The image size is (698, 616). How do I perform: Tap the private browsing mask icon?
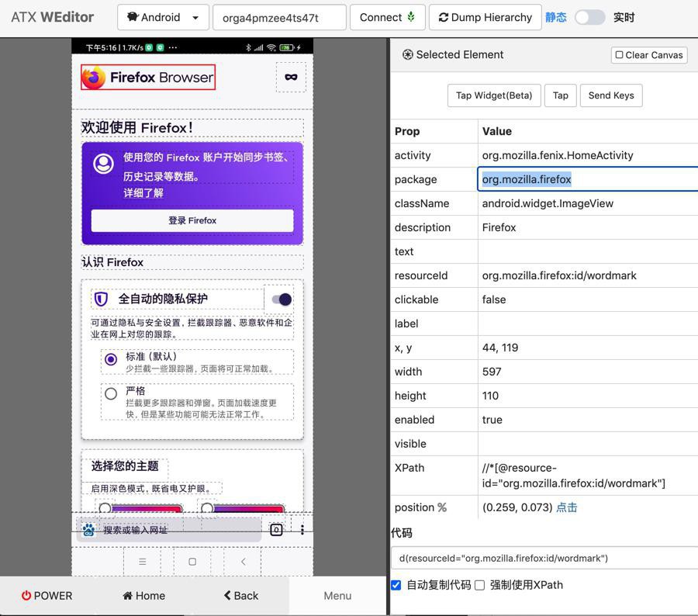click(x=291, y=77)
